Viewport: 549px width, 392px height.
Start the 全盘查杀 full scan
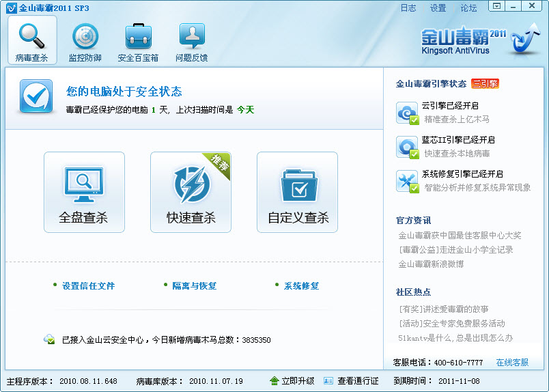(x=84, y=192)
